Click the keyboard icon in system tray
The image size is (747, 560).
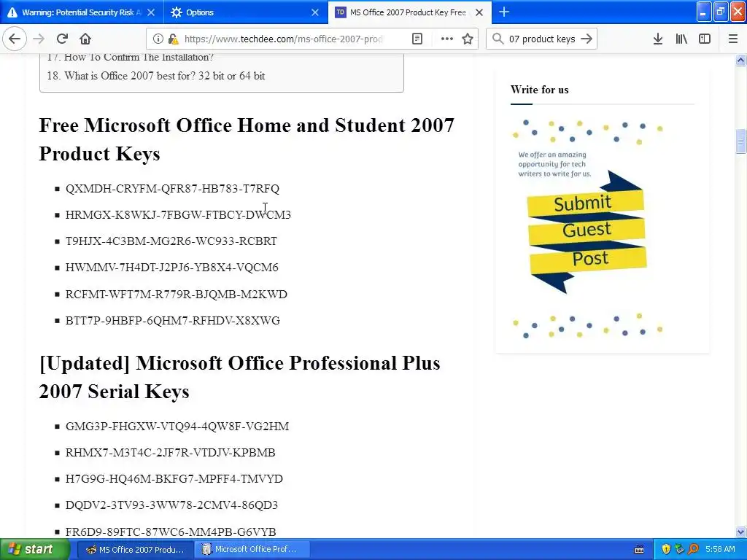coord(639,550)
